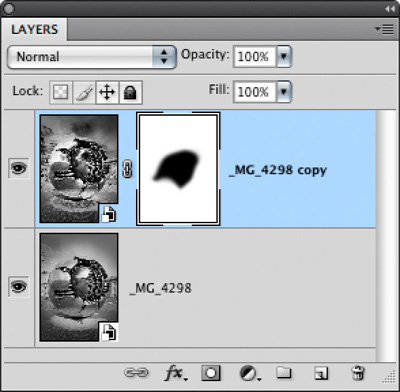The height and width of the screenshot is (392, 400).
Task: Open the Fill slider arrow
Action: pos(284,92)
